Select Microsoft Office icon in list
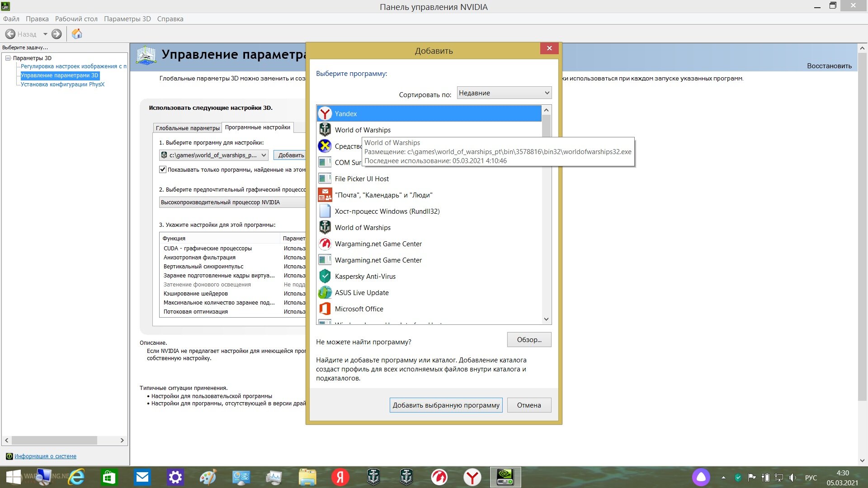The height and width of the screenshot is (488, 868). pyautogui.click(x=325, y=309)
